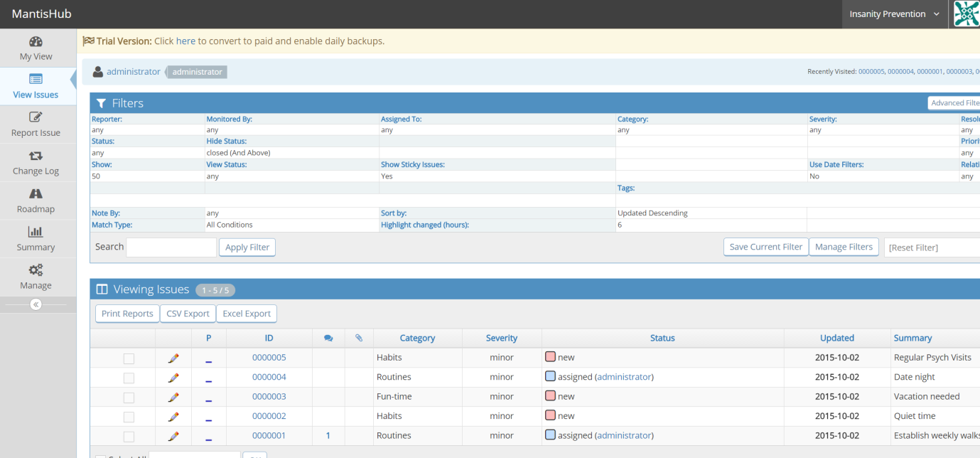Viewport: 980px width, 458px height.
Task: Sort by Category column header
Action: (x=417, y=339)
